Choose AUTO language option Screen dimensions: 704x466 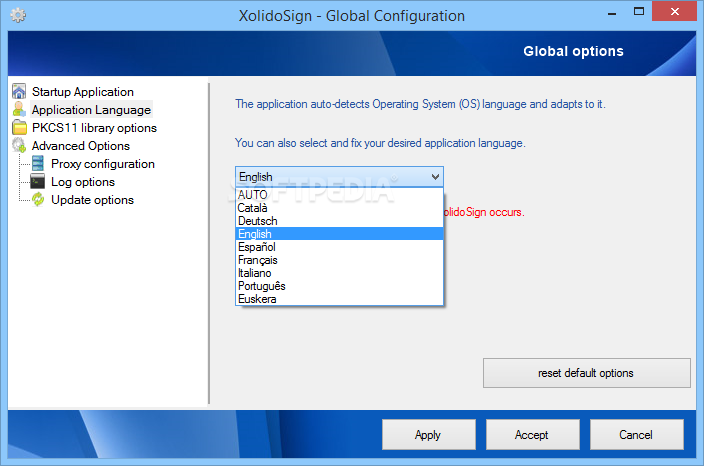tap(339, 194)
